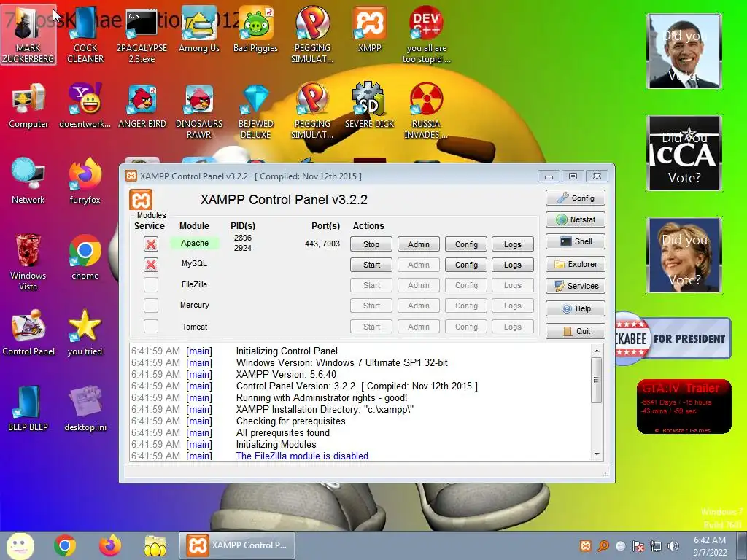
Task: Click the Obama 'Did you Vote?' gadget
Action: click(684, 51)
